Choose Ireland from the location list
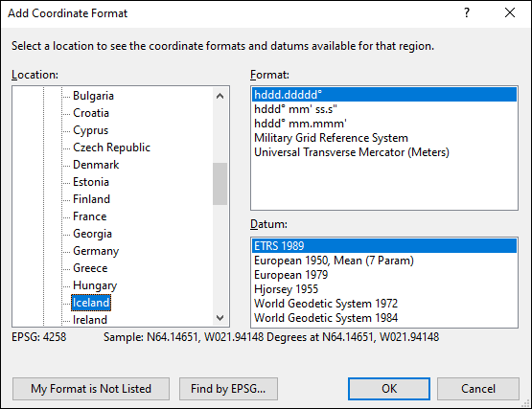The width and height of the screenshot is (532, 409). click(90, 320)
